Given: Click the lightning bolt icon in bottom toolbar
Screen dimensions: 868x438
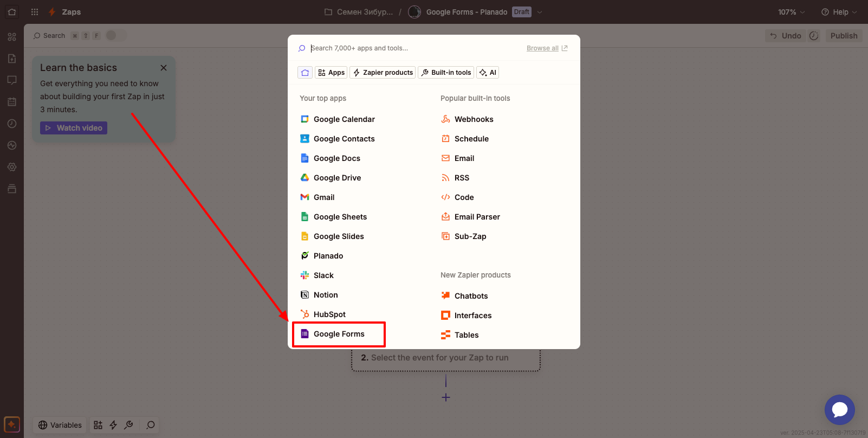Looking at the screenshot, I should pos(113,425).
